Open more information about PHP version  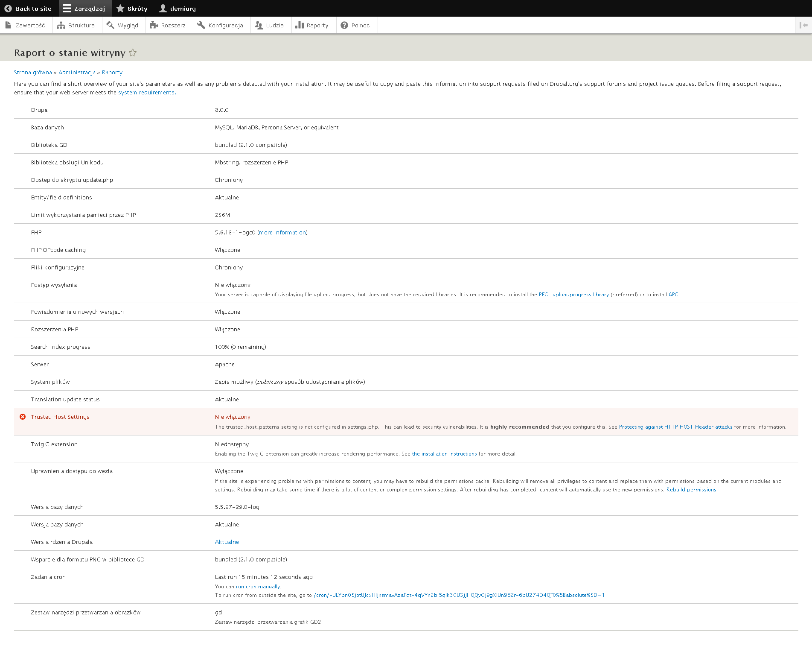click(x=282, y=232)
